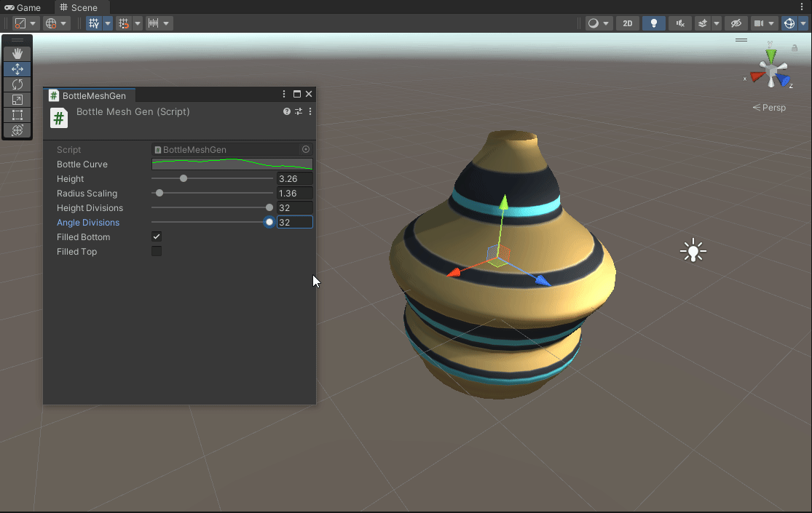Open global rotation dropdown arrow
Image resolution: width=812 pixels, height=513 pixels.
[x=63, y=23]
